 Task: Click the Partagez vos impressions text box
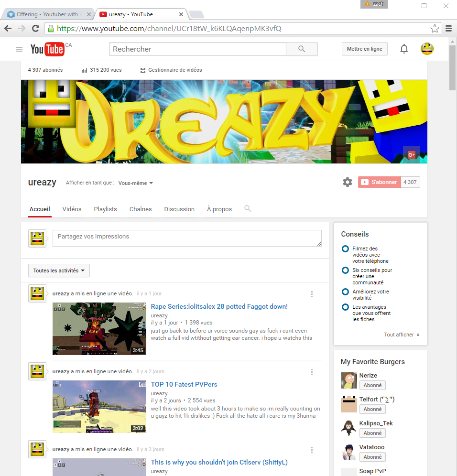click(x=187, y=238)
